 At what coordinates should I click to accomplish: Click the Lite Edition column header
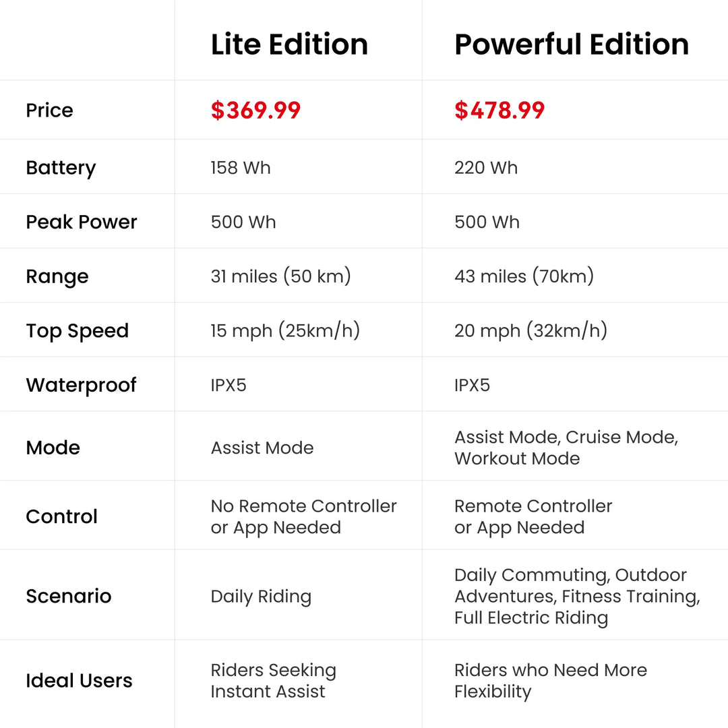coord(289,44)
